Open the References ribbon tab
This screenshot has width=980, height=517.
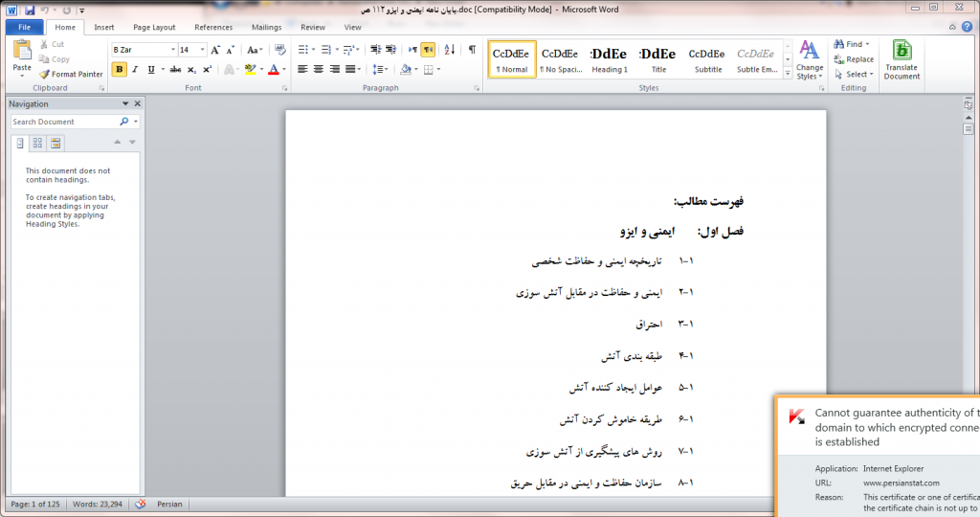[x=213, y=28]
